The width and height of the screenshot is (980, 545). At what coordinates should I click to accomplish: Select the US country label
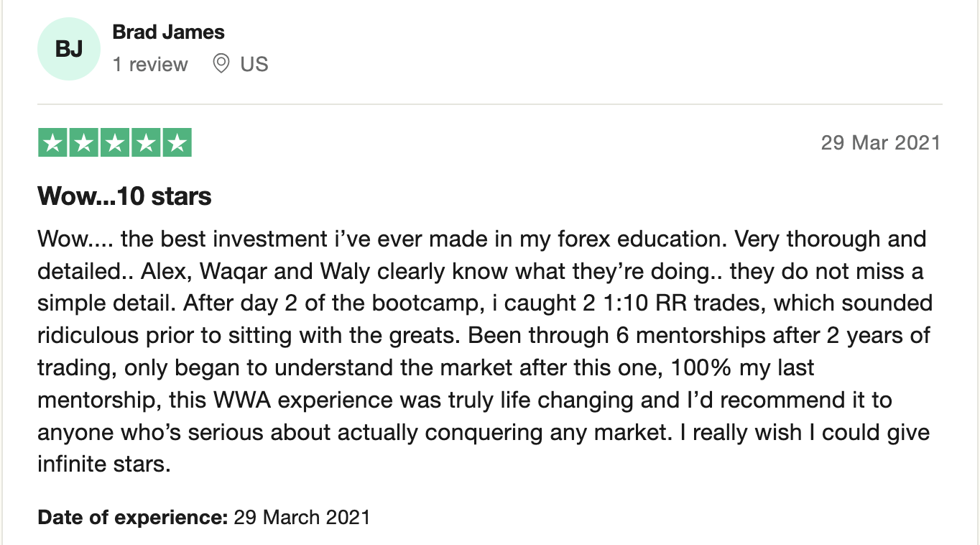click(x=254, y=65)
